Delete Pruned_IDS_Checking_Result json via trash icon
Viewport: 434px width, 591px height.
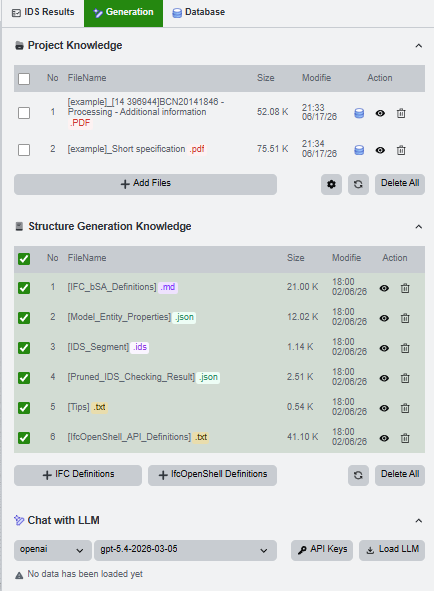405,378
